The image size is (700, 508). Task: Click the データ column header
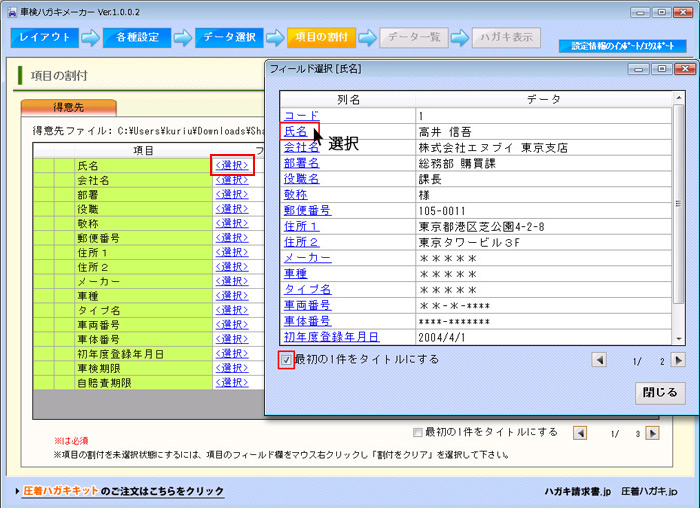[544, 99]
